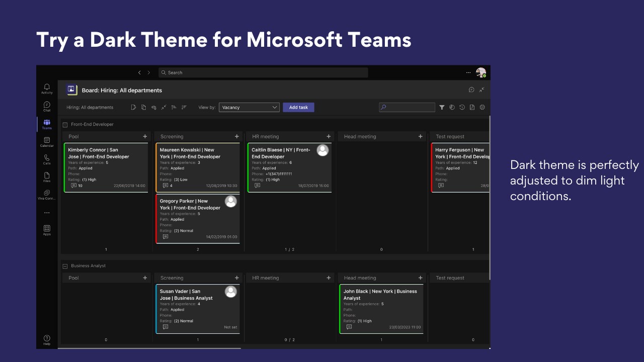
Task: Open the board settings gear
Action: coord(482,107)
